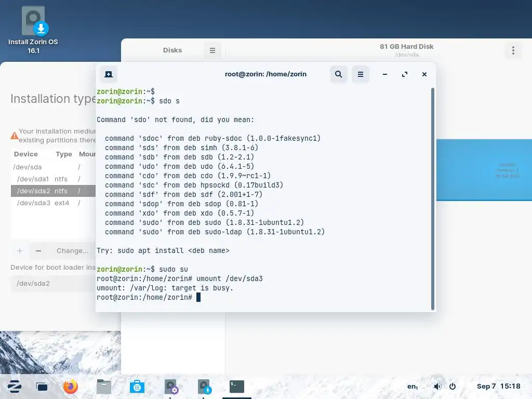Open the Files manager from the taskbar
Viewport: 532px width, 399px height.
104,387
